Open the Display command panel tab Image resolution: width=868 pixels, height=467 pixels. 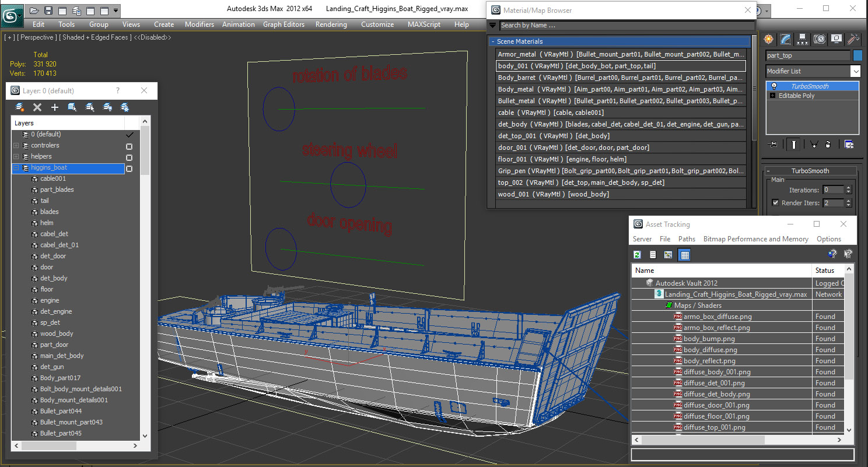836,39
